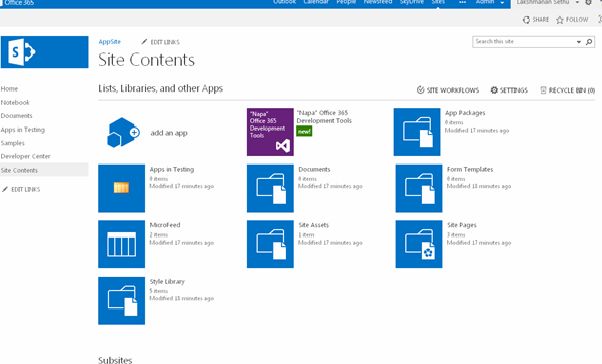The width and height of the screenshot is (602, 364).
Task: Click the '1 item' text under Site Assets
Action: pos(306,235)
